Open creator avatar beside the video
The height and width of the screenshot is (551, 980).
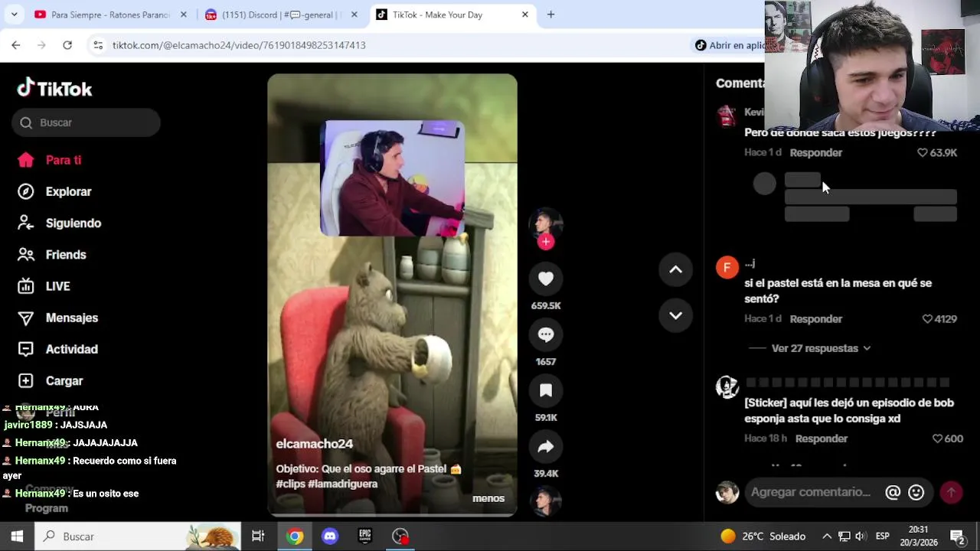(546, 223)
